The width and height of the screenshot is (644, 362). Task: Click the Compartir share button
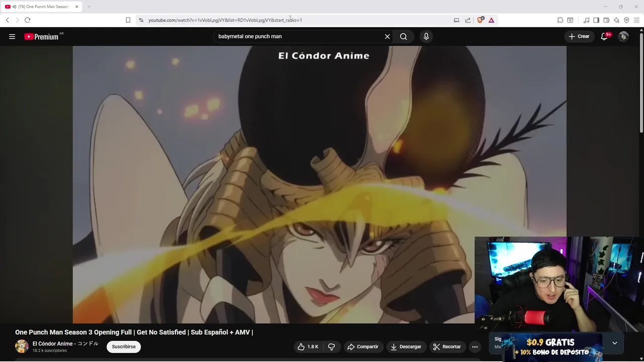(363, 346)
